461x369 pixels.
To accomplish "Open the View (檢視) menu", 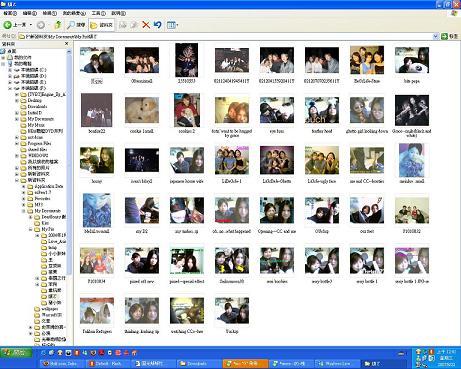I will coord(49,13).
